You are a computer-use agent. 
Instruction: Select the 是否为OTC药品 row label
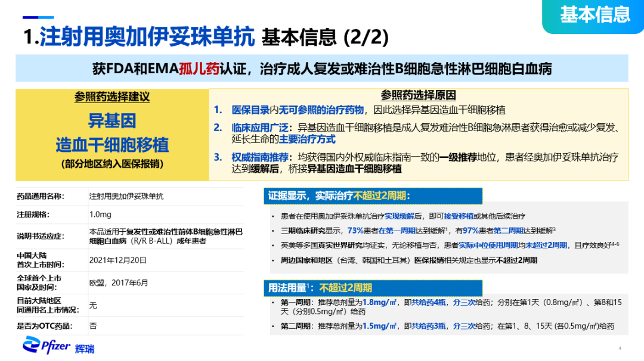click(x=44, y=326)
